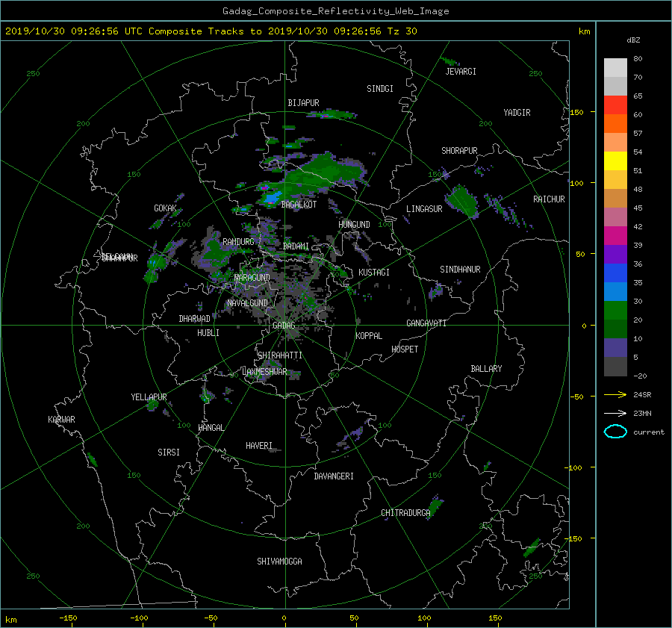Click the SHIVAMOGGA city label

(x=279, y=561)
